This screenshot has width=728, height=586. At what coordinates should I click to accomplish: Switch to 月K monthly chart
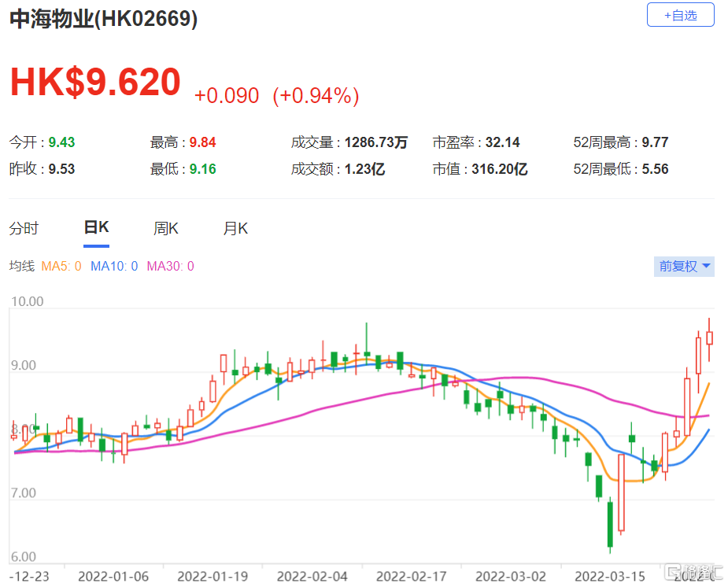(x=235, y=229)
